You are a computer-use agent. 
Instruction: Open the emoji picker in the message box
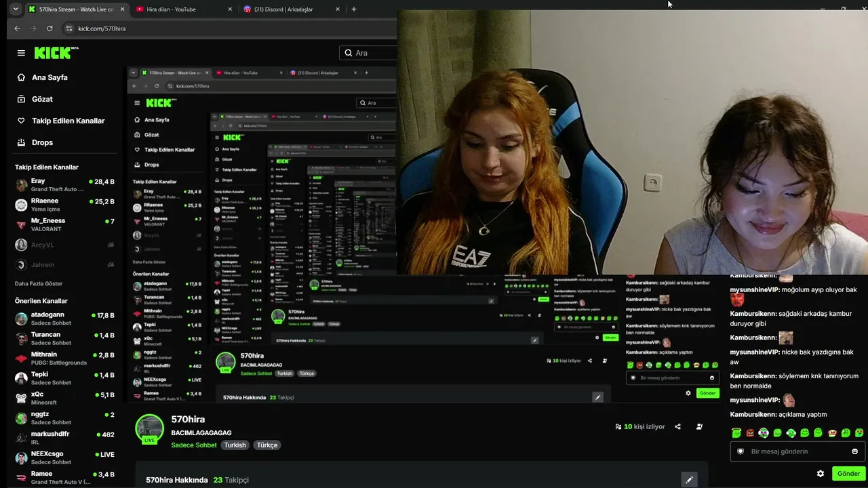click(854, 451)
